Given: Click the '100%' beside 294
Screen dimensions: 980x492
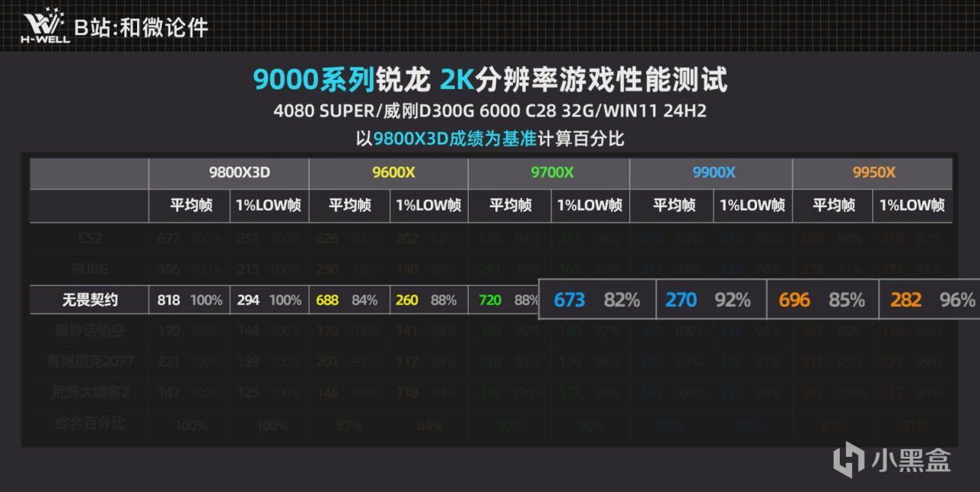Looking at the screenshot, I should [x=286, y=300].
